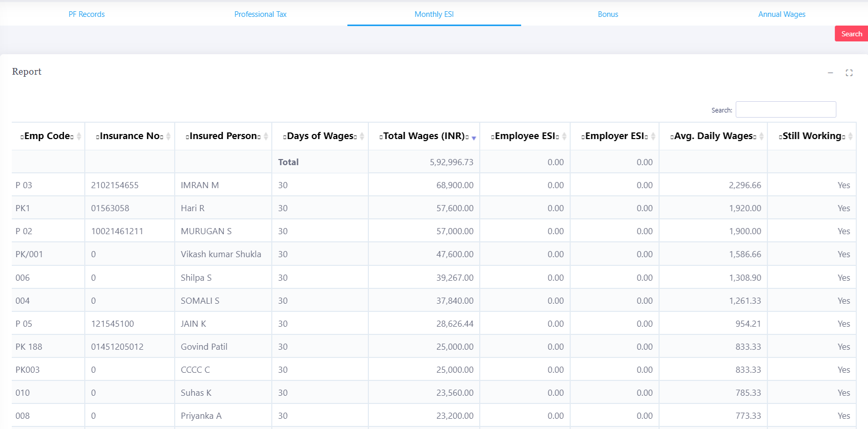Screen dimensions: 868x429
Task: Open the Bonus tab
Action: [608, 14]
